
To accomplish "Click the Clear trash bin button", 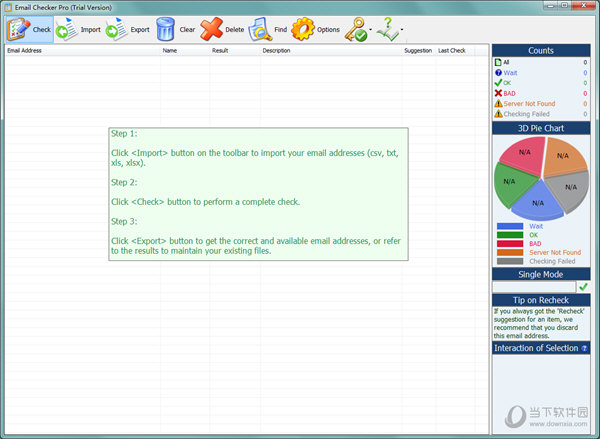I will pos(176,29).
